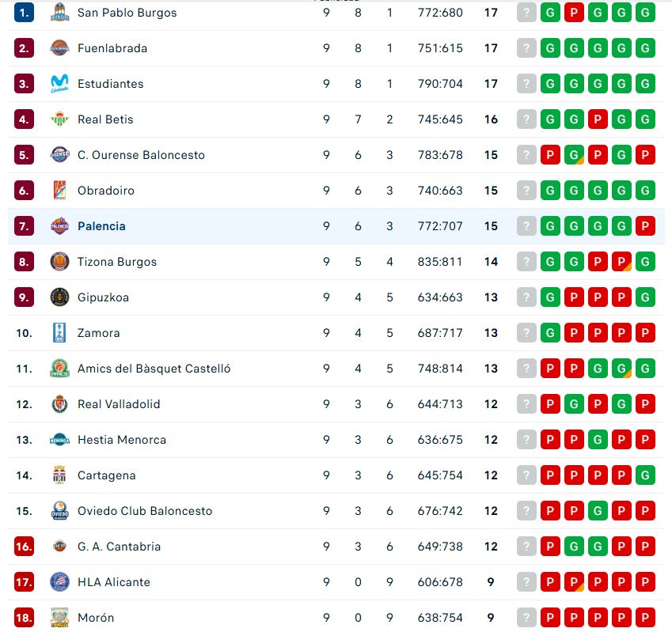Viewport: 672px width, 632px height.
Task: Click the Estudiantes Movistar logo icon
Action: point(59,84)
